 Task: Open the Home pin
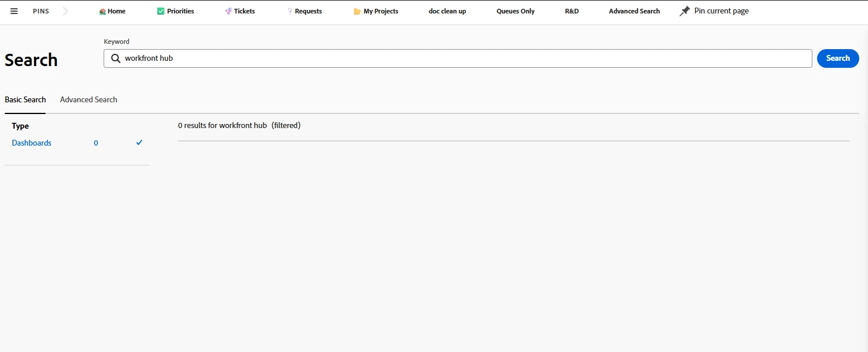112,11
